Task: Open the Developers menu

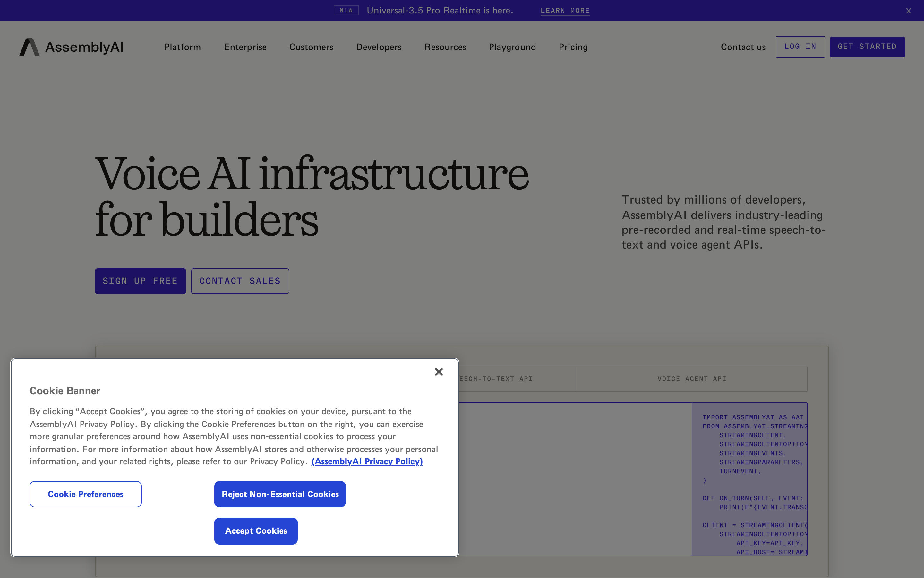Action: click(379, 47)
